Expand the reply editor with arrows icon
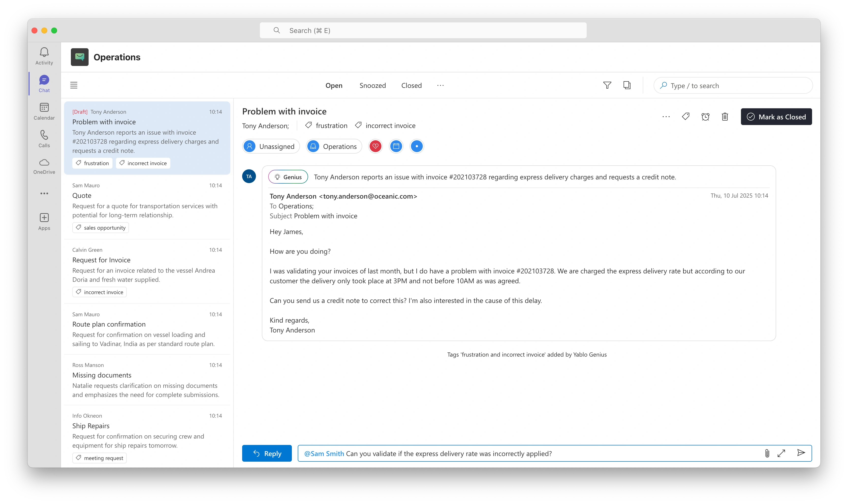Screen dimensions: 848x504 [x=782, y=453]
